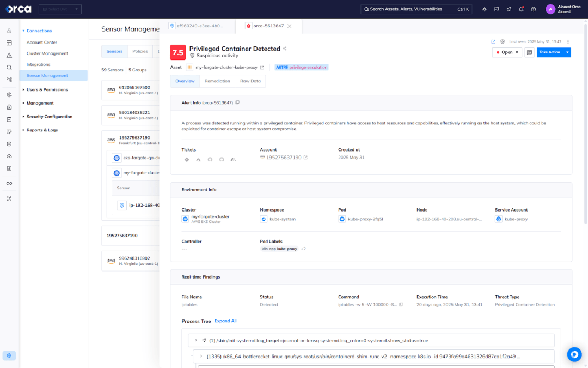This screenshot has height=368, width=588.
Task: Share the Privileged Container Detected alert
Action: click(x=285, y=49)
